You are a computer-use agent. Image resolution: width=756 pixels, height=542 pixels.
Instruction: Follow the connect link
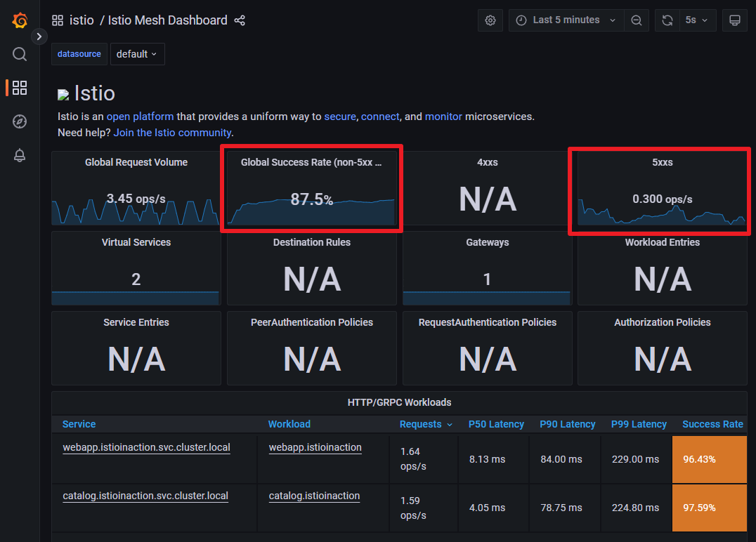coord(380,117)
